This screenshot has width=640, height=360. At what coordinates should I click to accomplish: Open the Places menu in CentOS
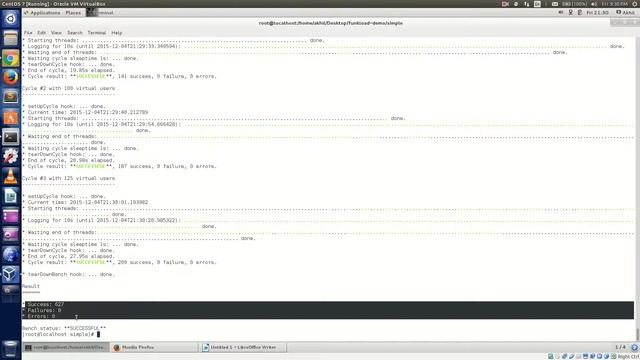point(73,13)
